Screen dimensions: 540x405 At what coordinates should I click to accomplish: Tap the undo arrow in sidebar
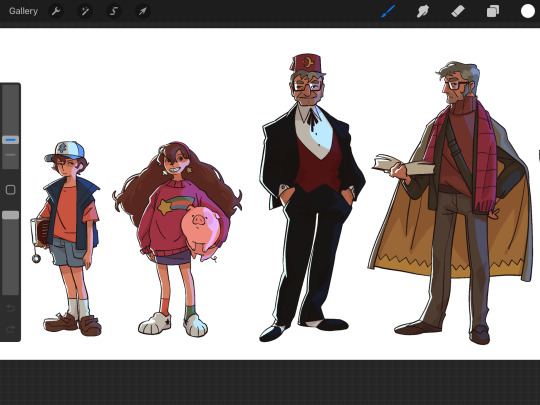(x=10, y=308)
